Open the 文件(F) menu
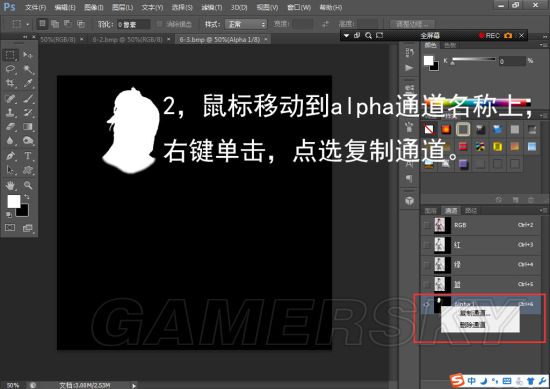 35,7
